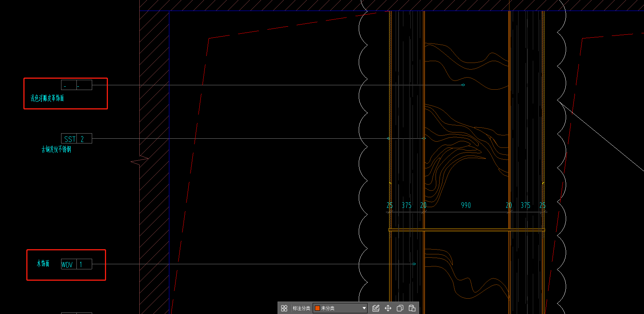Select the 浅色浮雕皮革饰面 text label
Image resolution: width=644 pixels, height=314 pixels.
(x=47, y=98)
